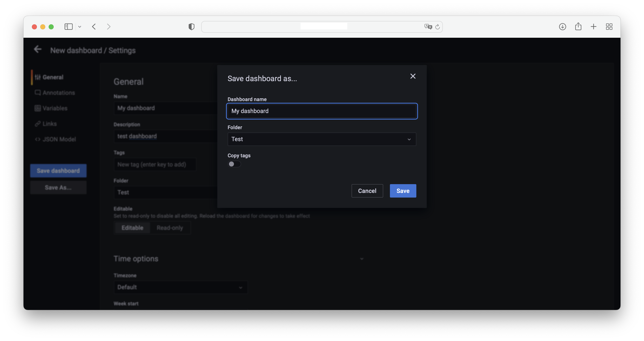Click the Safari share icon
This screenshot has height=341, width=644.
coord(578,26)
